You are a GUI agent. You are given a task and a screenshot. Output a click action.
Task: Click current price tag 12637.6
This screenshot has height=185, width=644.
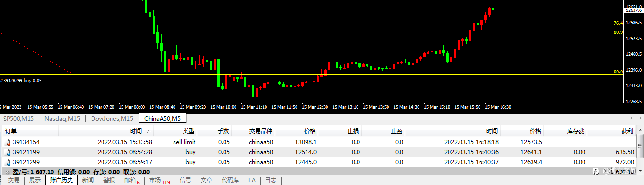click(x=634, y=10)
